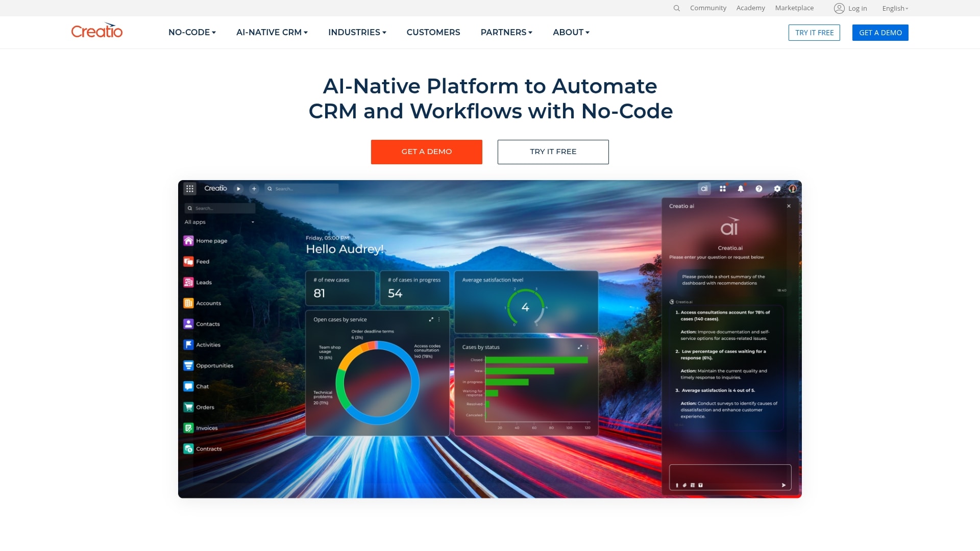Click the app grid icon at dashboard top-left
This screenshot has height=551, width=980.
pyautogui.click(x=190, y=189)
